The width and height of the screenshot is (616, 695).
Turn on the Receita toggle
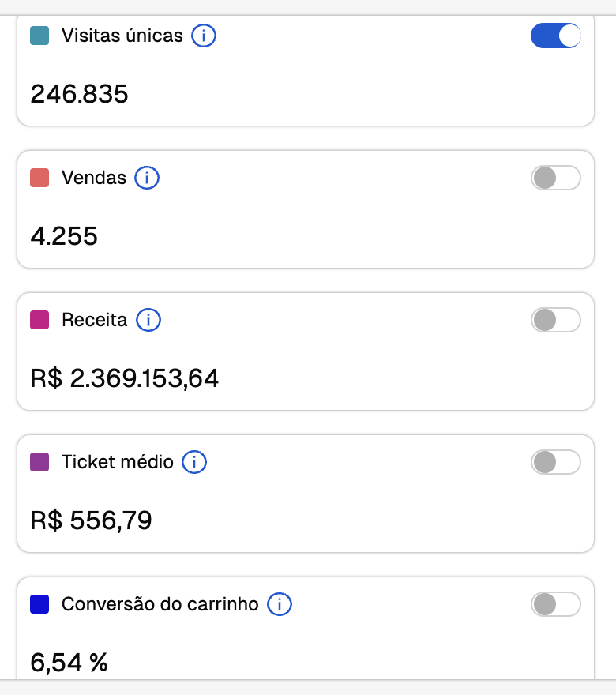[556, 320]
